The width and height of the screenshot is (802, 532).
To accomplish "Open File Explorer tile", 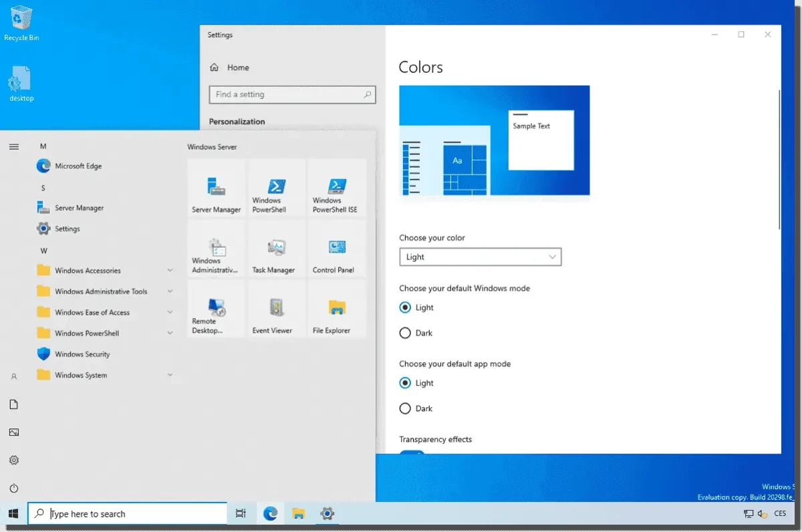I will coord(336,309).
